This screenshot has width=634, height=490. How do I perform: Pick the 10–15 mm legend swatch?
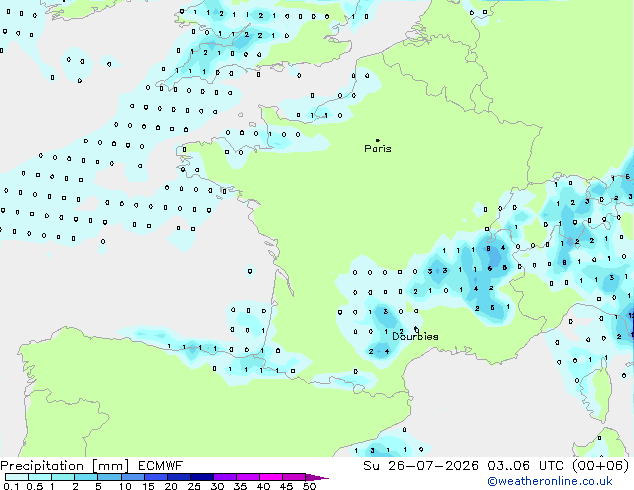132,477
